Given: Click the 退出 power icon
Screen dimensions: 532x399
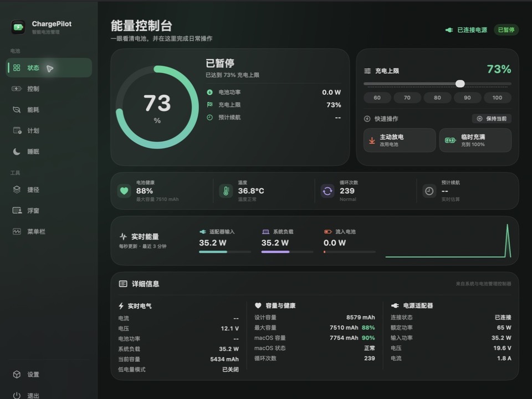Looking at the screenshot, I should (x=17, y=396).
